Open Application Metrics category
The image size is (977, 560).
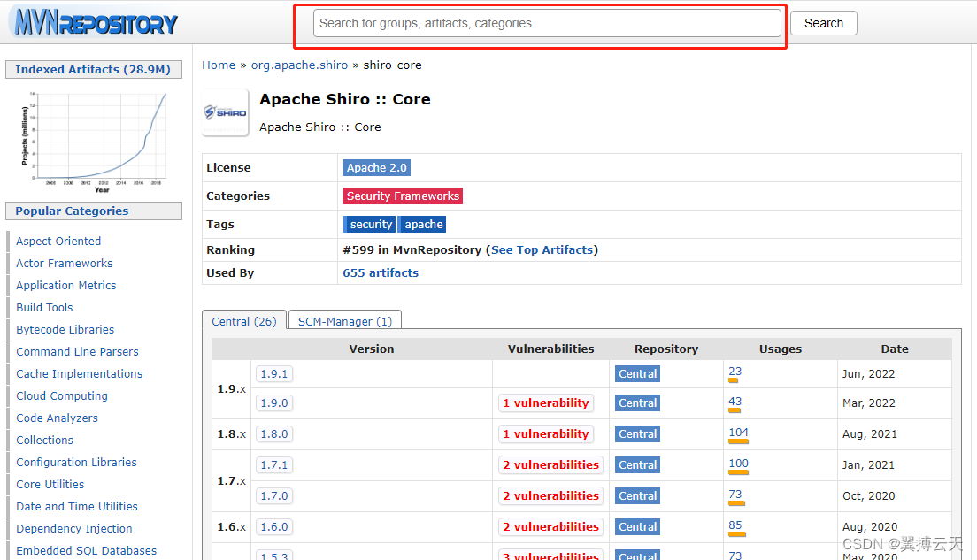coord(66,285)
